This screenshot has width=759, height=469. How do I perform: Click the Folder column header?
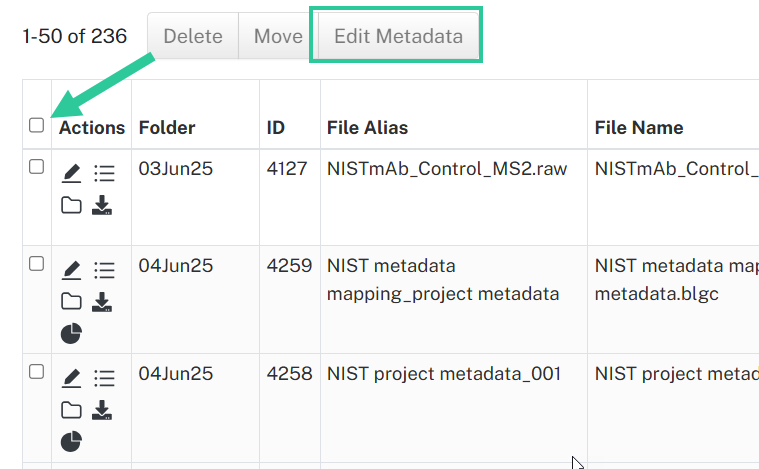coord(167,128)
